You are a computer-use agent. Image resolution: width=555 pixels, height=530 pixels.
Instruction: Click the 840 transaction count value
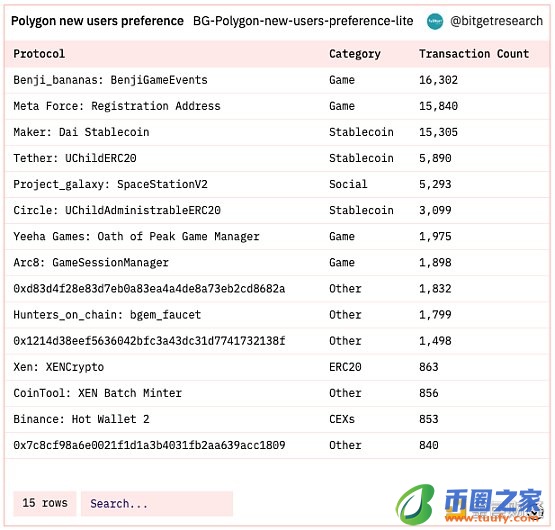point(429,445)
